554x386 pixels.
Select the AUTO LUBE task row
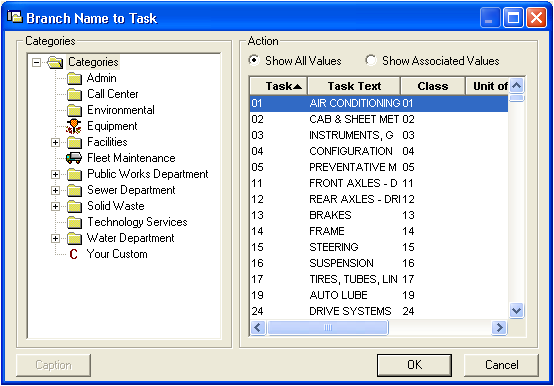379,295
